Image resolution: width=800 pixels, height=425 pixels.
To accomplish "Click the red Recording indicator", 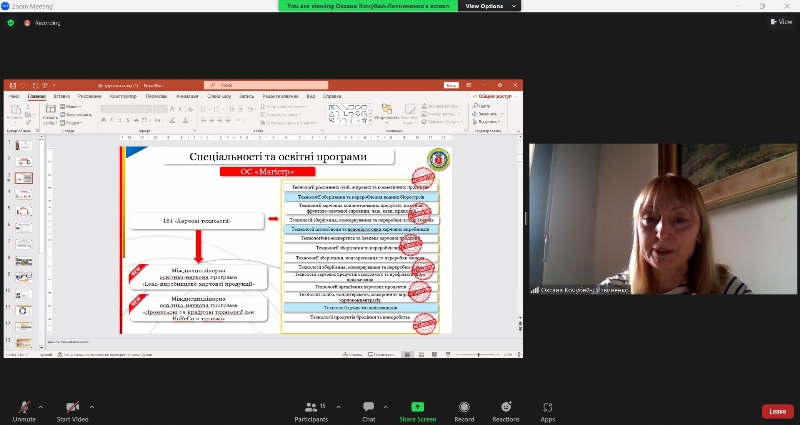I will pos(42,23).
